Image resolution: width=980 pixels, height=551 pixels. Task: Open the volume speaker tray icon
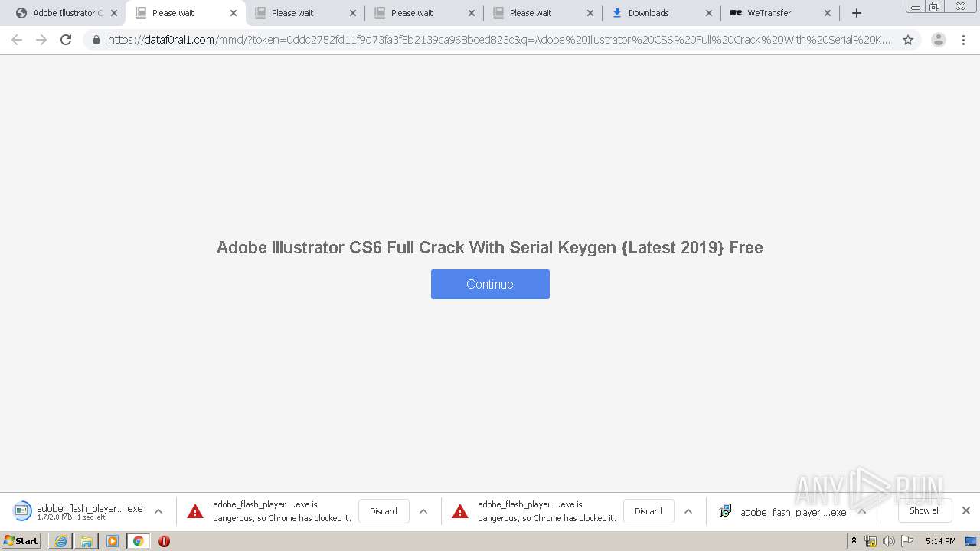coord(889,541)
